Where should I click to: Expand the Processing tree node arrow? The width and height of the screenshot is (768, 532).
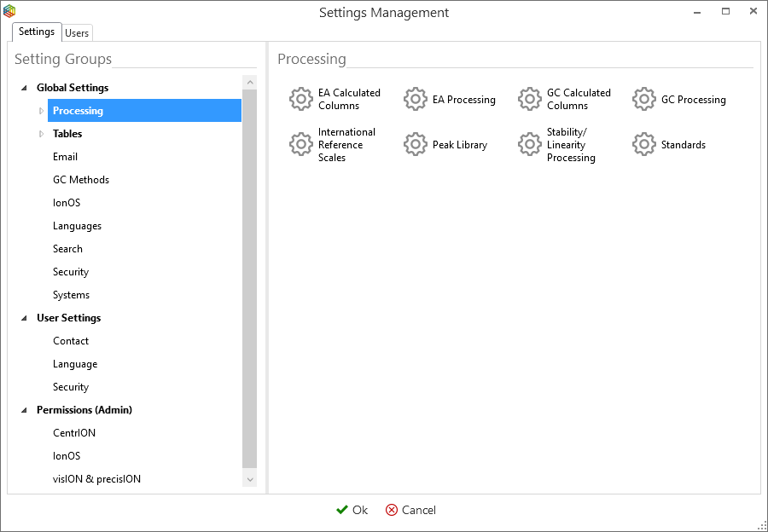40,111
